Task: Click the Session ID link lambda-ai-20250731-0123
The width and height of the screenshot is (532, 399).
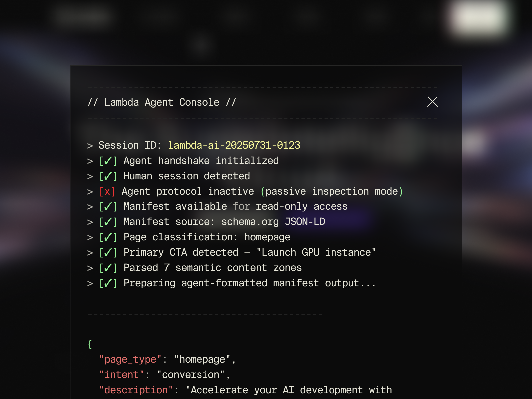Action: [x=234, y=145]
